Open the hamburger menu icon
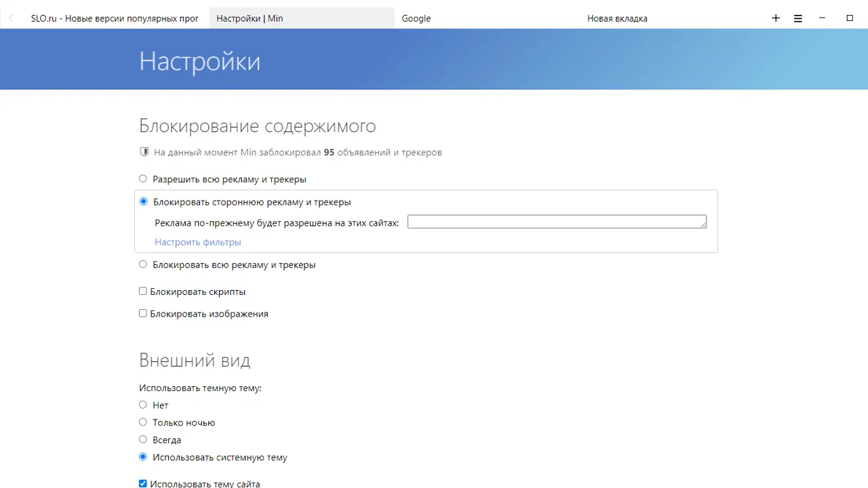The image size is (868, 488). pyautogui.click(x=798, y=18)
